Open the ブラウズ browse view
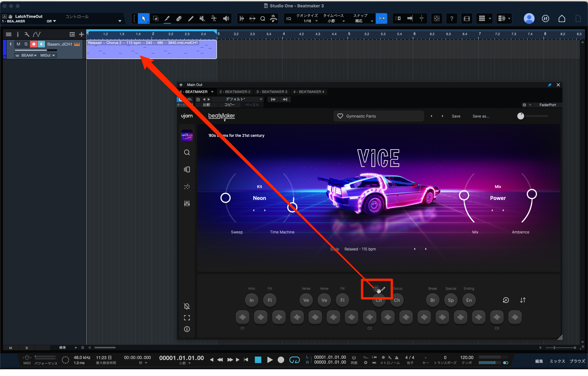Viewport: 588px width, 376px height. [577, 361]
